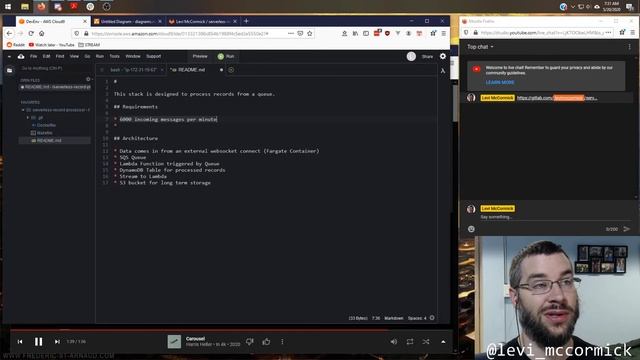Open new editor tab with plus icon
640x360 pixels.
pos(231,70)
